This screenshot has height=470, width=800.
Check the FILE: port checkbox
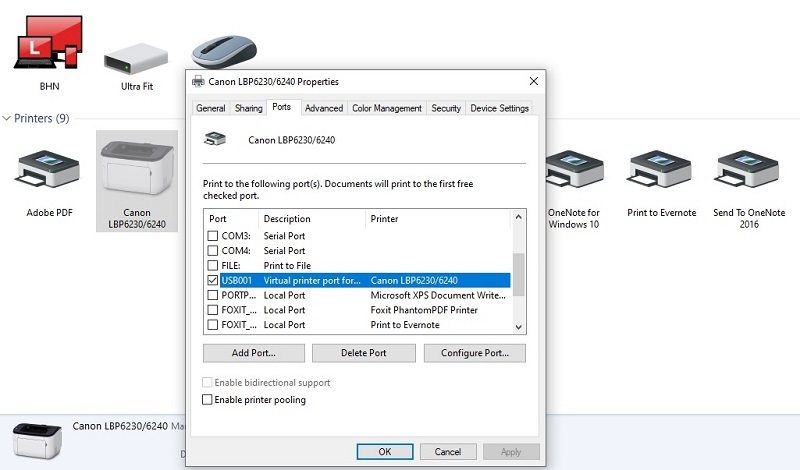coord(212,266)
